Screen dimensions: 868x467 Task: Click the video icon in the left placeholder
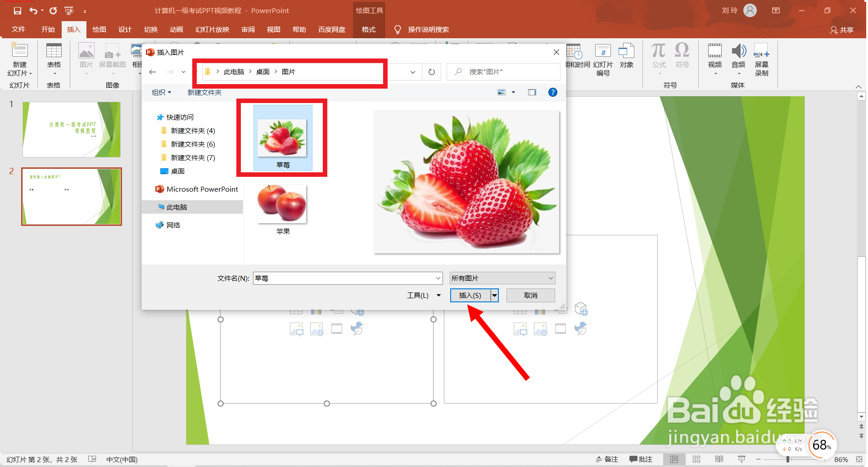[337, 329]
